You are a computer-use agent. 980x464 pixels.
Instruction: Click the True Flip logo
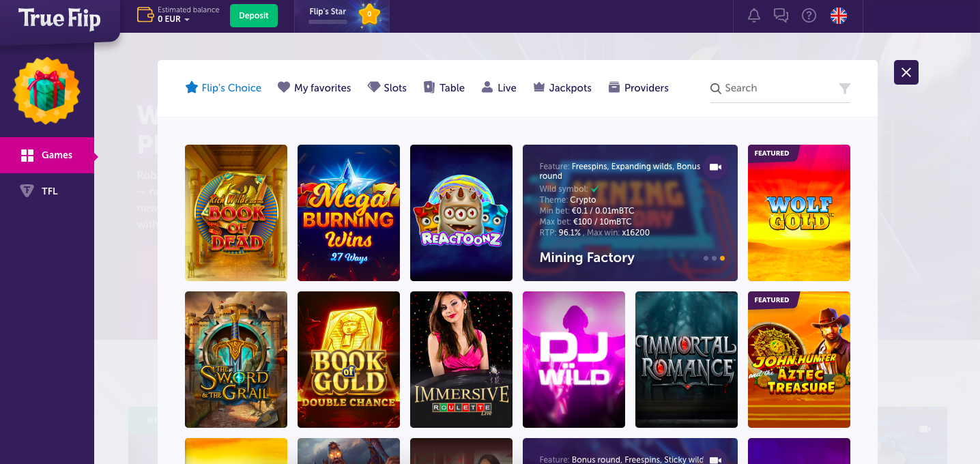point(59,18)
